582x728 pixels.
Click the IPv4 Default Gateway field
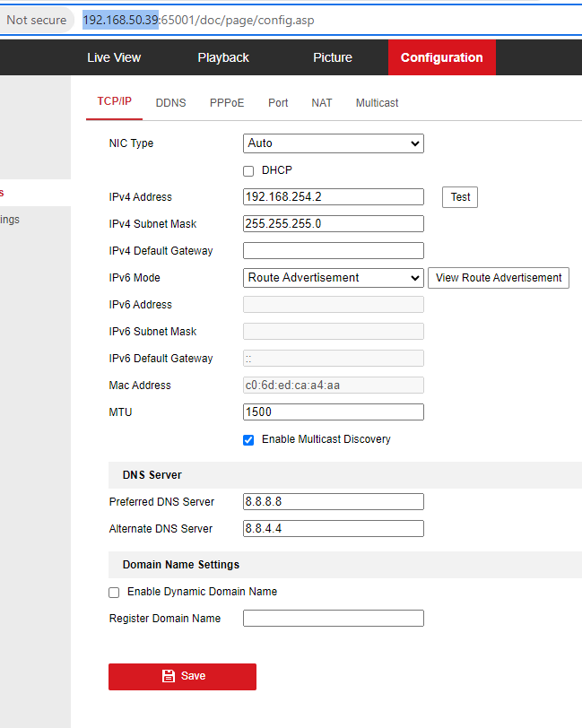tap(333, 251)
